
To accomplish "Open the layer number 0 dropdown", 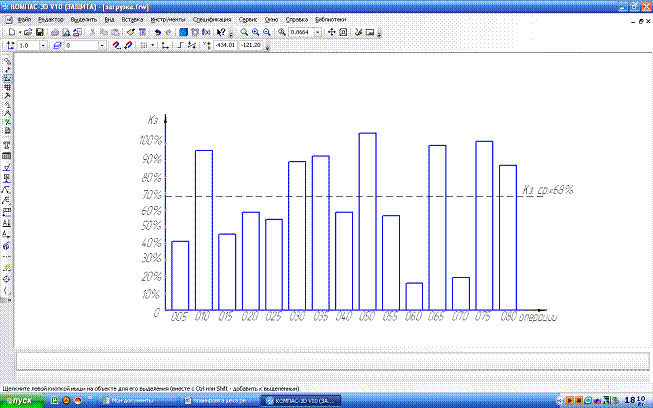I will point(98,46).
